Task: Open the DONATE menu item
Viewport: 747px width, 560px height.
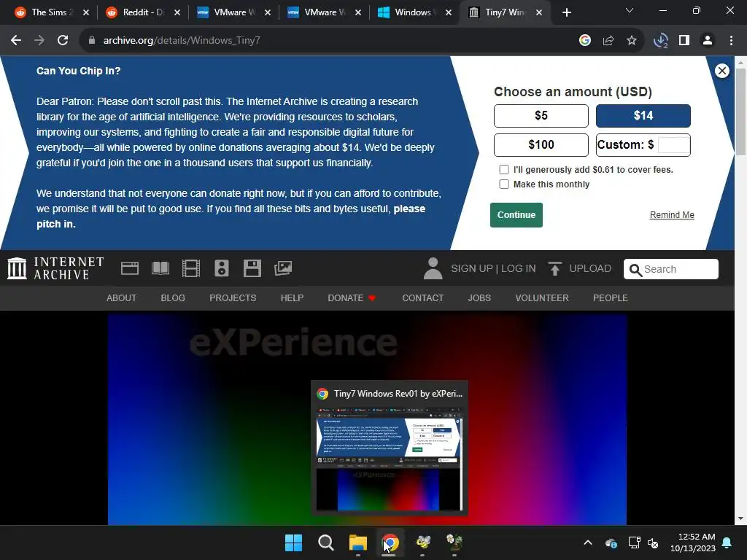Action: 352,298
